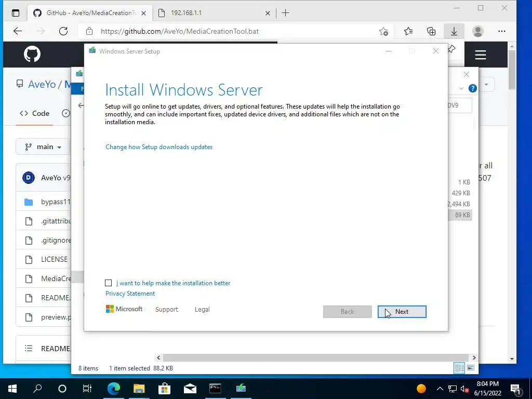Screen dimensions: 532x399
Task: Open the GitHub hamburger menu
Action: click(481, 55)
